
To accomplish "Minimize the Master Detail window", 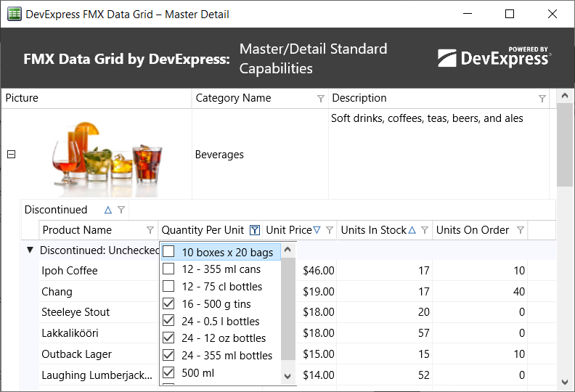I will (x=468, y=14).
